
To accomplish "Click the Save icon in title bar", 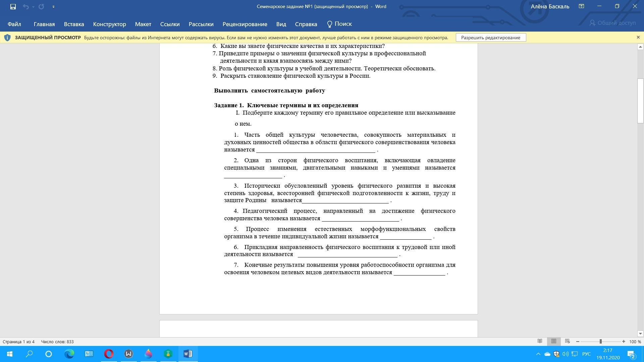I will click(13, 7).
